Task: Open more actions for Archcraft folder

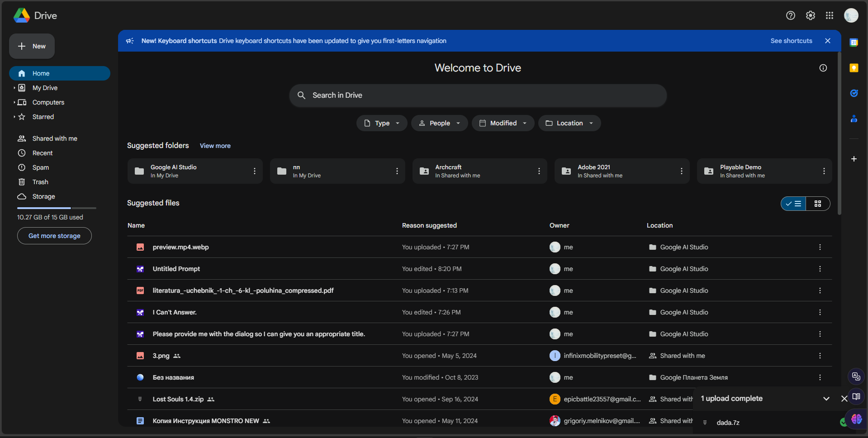Action: [539, 171]
